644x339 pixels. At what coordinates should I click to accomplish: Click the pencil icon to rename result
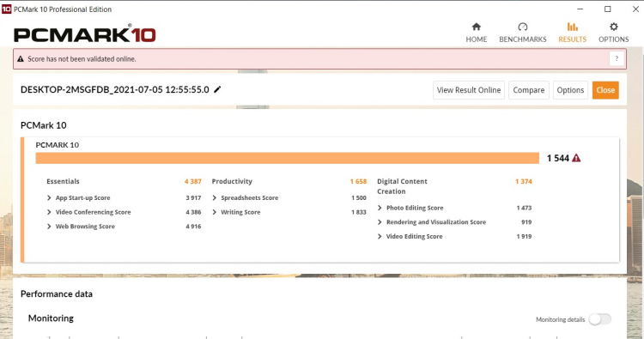pos(217,89)
